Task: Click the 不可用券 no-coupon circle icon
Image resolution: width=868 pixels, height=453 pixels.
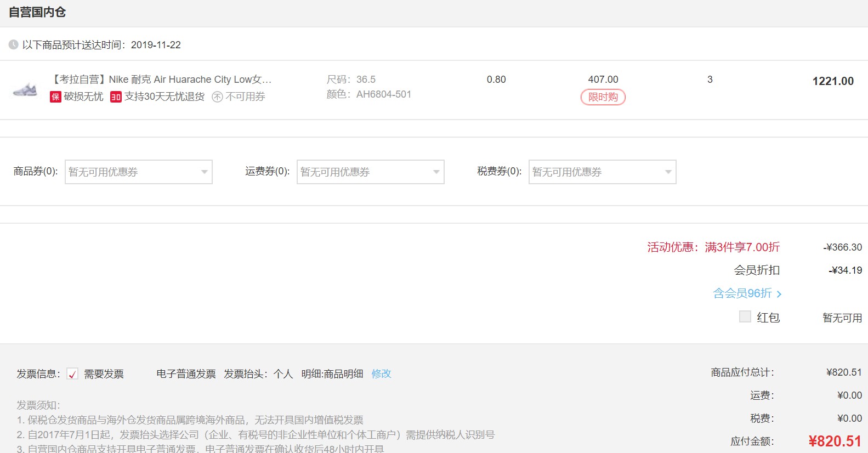Action: point(217,97)
